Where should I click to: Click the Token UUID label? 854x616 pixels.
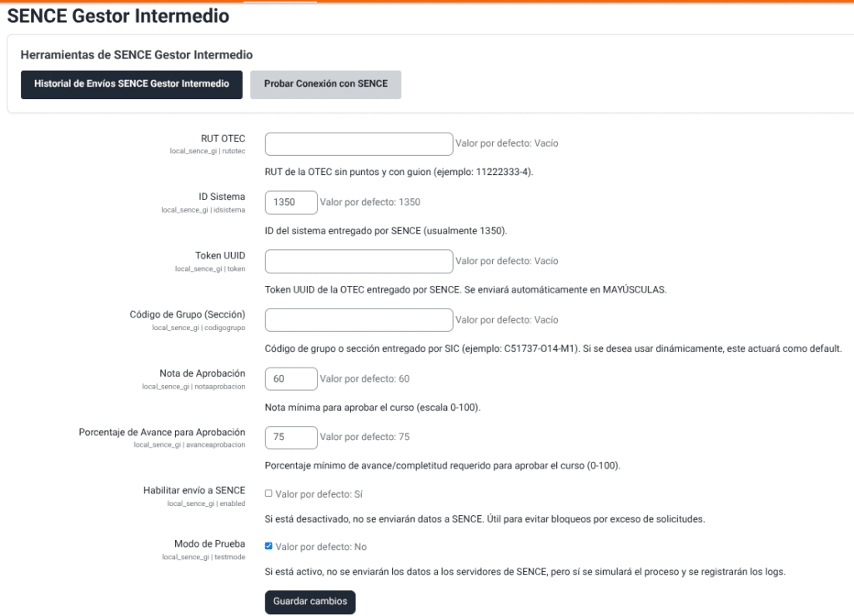click(220, 256)
